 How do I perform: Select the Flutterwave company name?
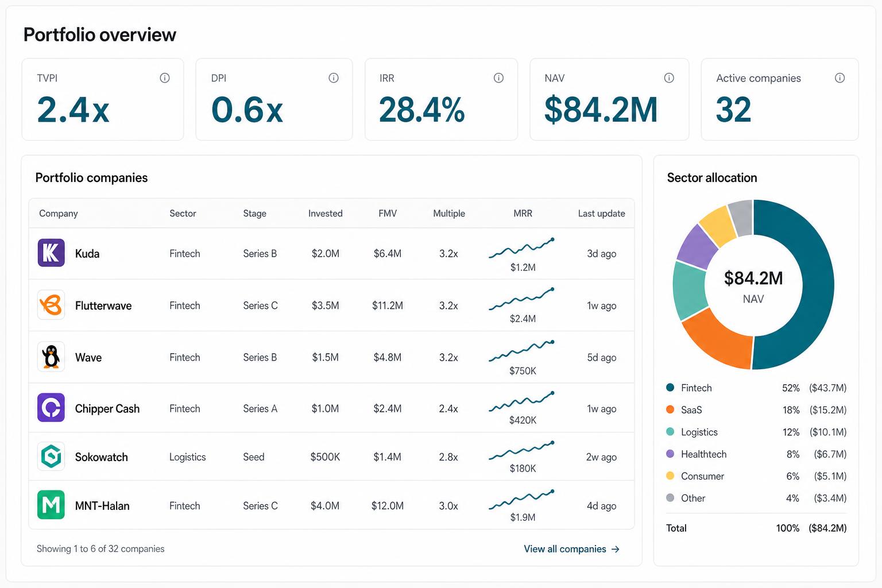point(103,305)
